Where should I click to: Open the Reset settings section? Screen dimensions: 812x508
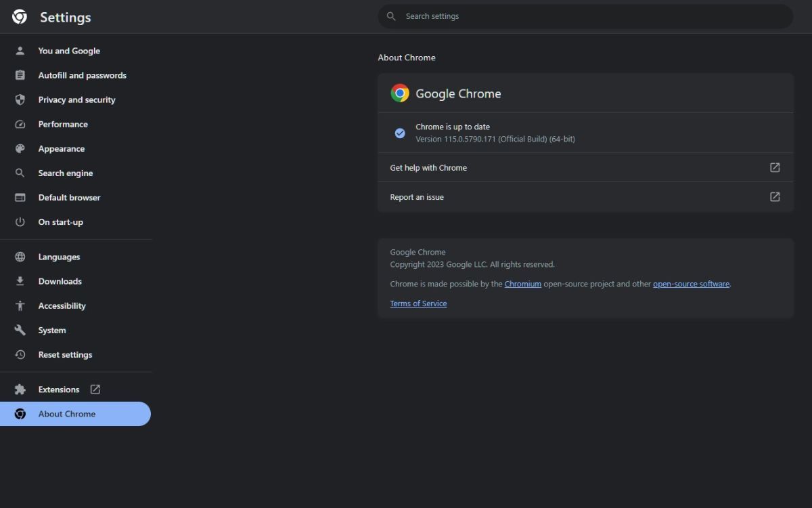65,354
